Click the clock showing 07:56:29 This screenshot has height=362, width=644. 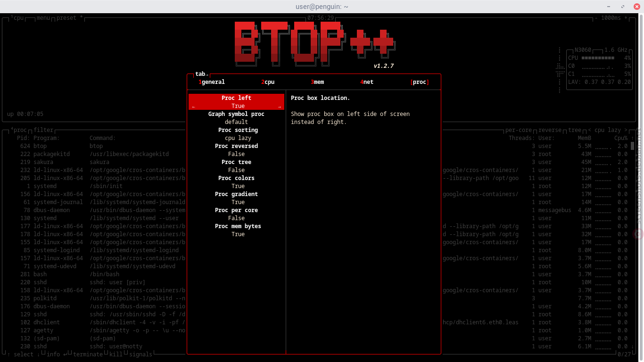coord(321,18)
